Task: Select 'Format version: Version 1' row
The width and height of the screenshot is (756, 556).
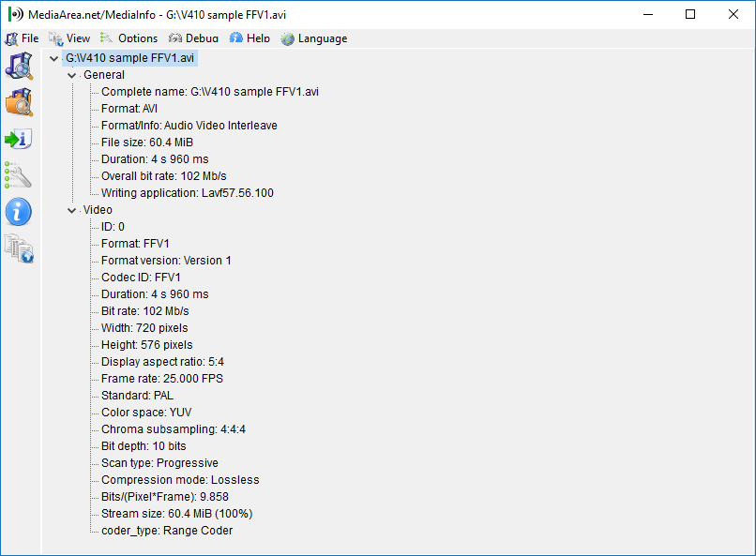Action: coord(166,260)
